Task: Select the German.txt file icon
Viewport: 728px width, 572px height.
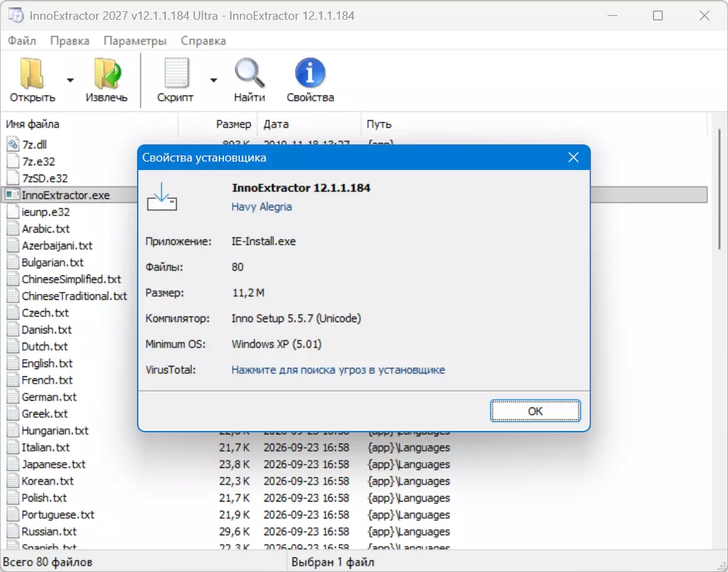Action: click(x=13, y=397)
